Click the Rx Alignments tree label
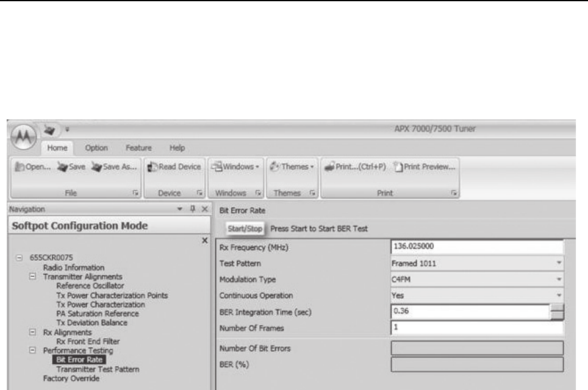 [67, 332]
